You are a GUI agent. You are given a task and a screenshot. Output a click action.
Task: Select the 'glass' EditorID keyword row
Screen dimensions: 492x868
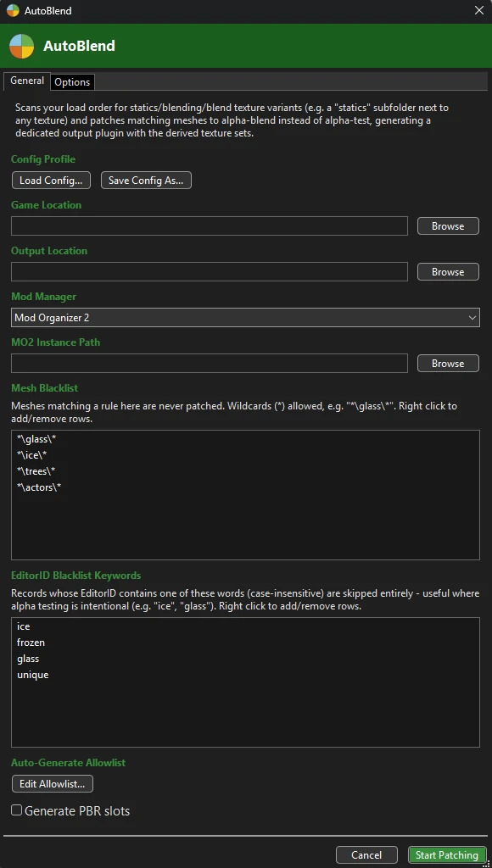(245, 659)
